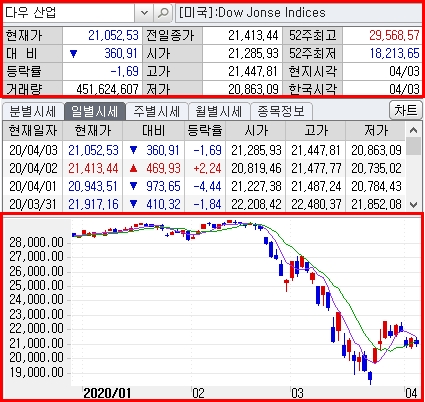The image size is (425, 402).
Task: Click the blue down triangle beside 360,91
Action: click(73, 54)
